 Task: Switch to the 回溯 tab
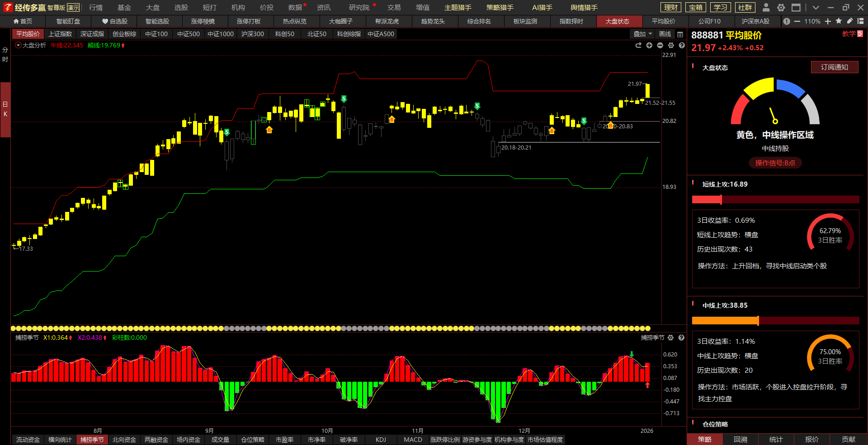click(x=741, y=440)
